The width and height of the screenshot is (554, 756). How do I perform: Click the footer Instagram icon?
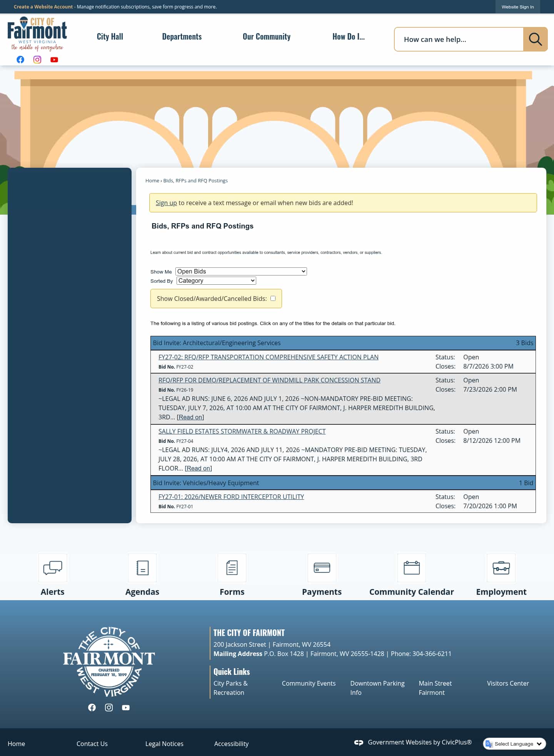[109, 708]
